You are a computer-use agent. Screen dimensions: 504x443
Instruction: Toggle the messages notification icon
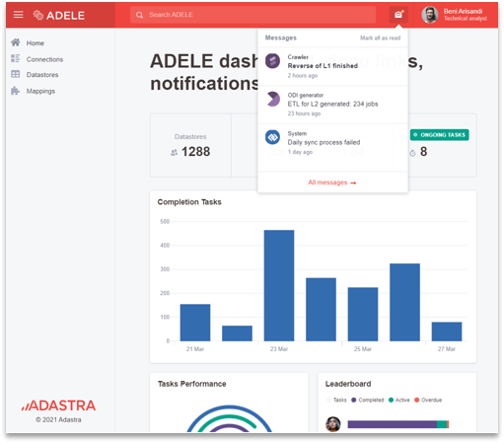(x=398, y=15)
